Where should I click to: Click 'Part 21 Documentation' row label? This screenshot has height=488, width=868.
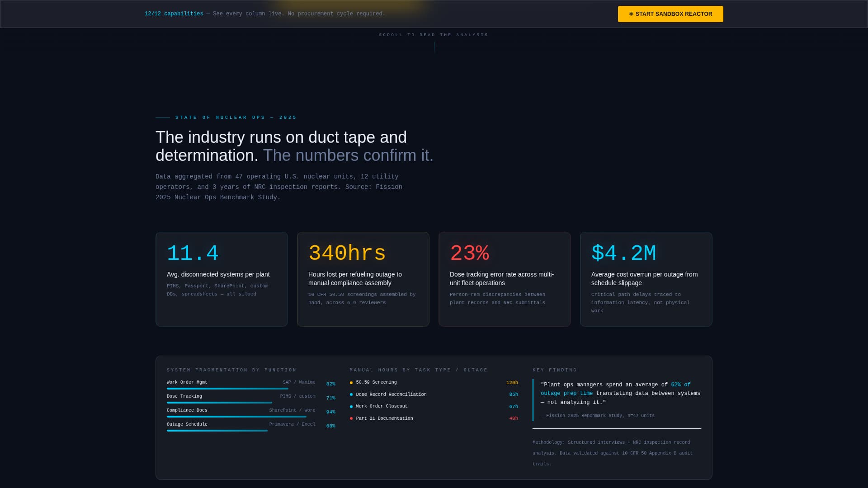point(384,418)
